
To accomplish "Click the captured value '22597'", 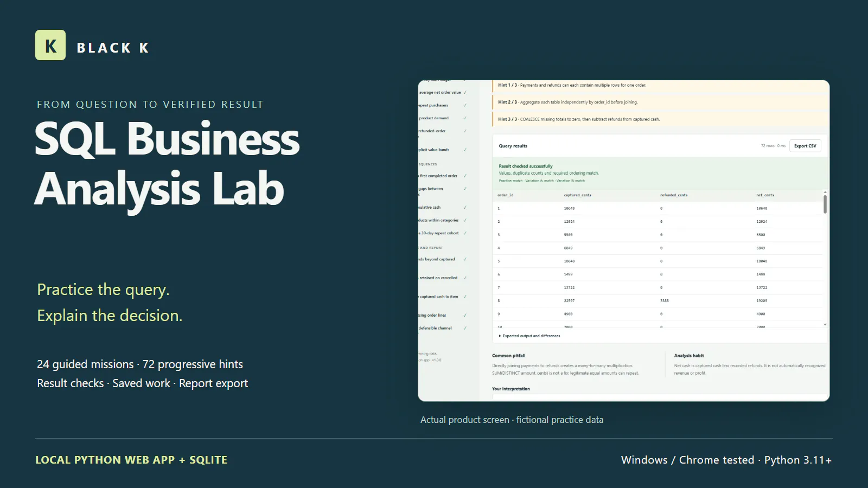I will 569,301.
